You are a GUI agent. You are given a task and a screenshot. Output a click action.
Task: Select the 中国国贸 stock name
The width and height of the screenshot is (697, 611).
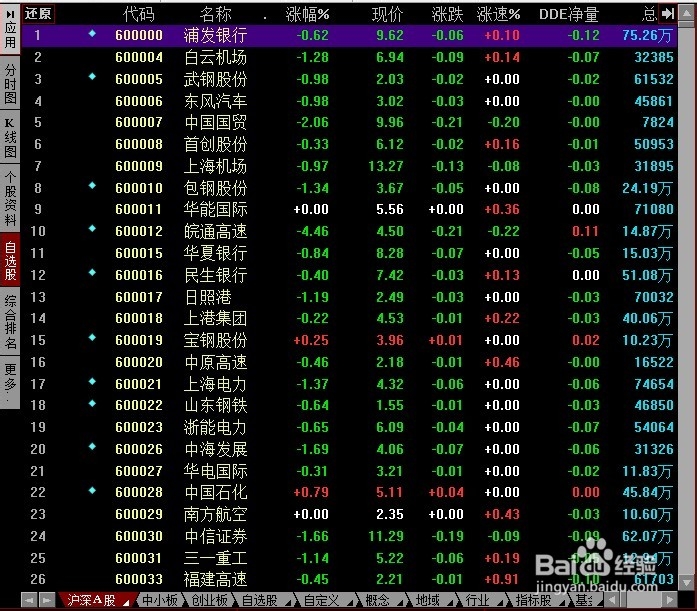click(216, 122)
